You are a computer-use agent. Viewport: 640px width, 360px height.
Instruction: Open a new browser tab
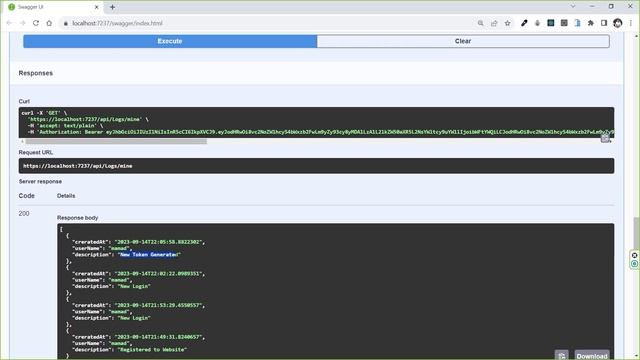coord(112,7)
